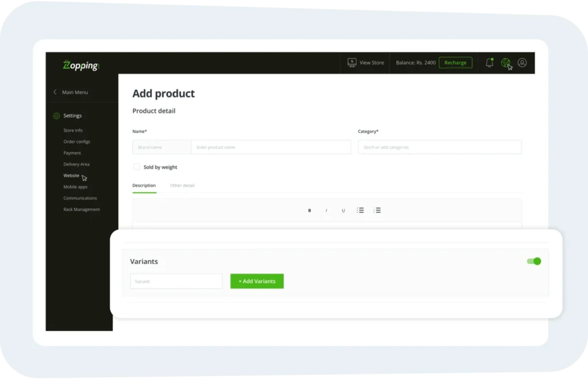Open the user profile icon
588x379 pixels.
point(522,63)
